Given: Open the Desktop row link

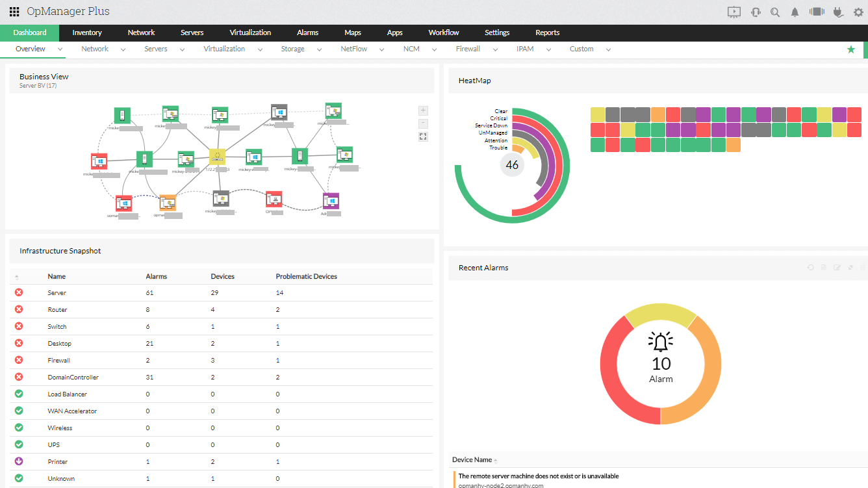Looking at the screenshot, I should pyautogui.click(x=60, y=344).
